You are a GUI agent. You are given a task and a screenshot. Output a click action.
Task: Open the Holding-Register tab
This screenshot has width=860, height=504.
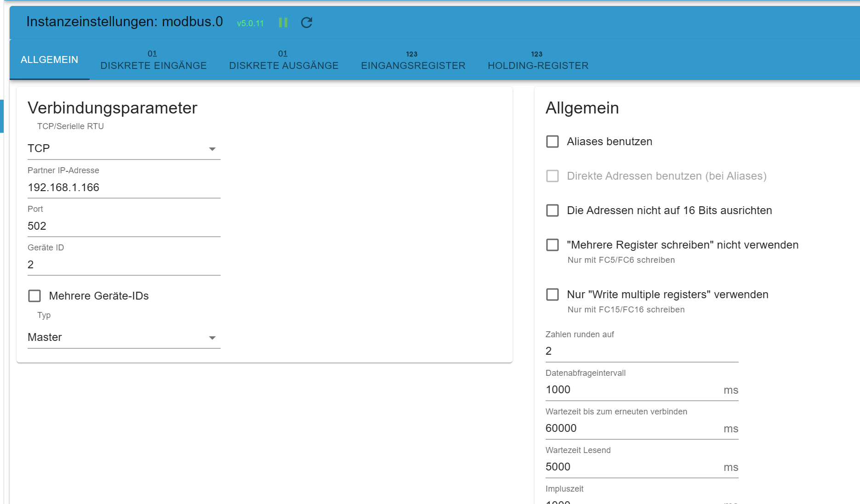(538, 60)
